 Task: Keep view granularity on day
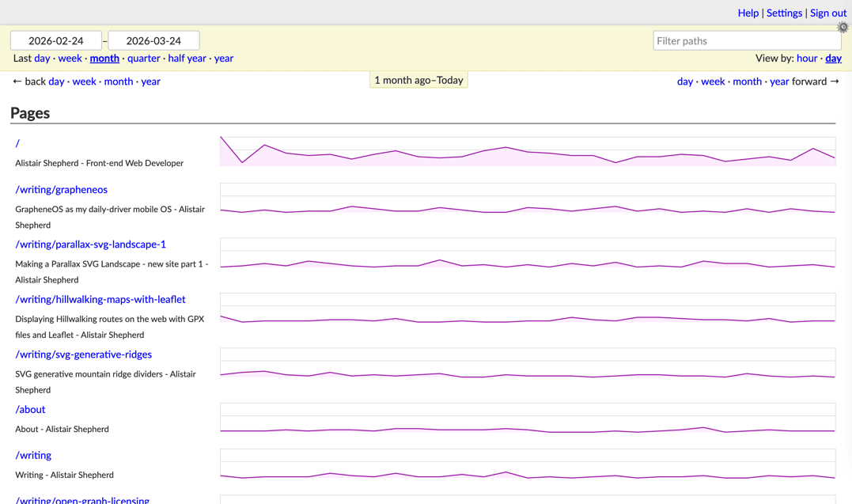coord(833,58)
